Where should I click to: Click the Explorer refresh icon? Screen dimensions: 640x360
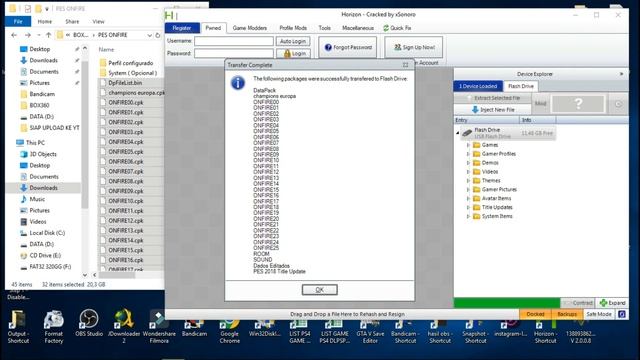158,35
